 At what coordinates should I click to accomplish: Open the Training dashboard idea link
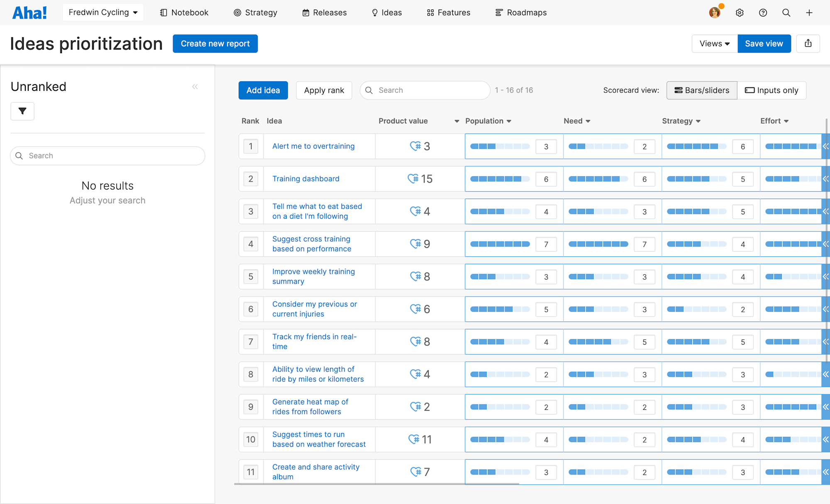(306, 179)
